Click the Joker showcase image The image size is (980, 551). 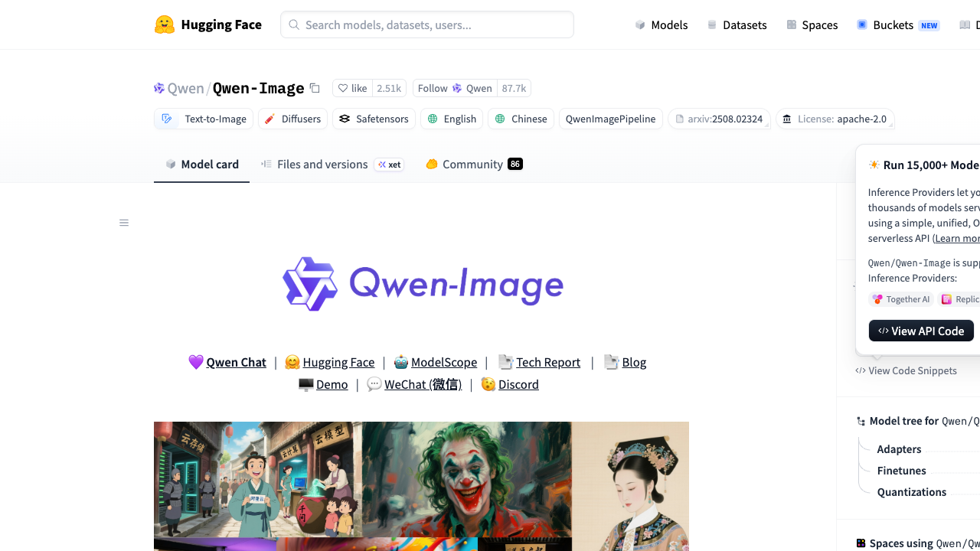[467, 479]
